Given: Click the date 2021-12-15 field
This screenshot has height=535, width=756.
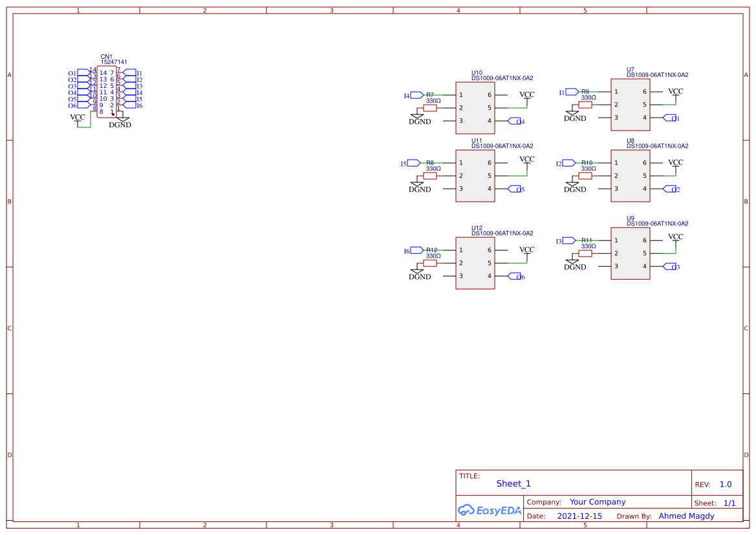Looking at the screenshot, I should pos(579,516).
